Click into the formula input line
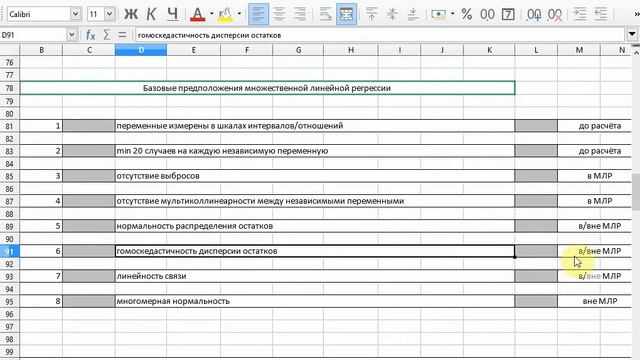This screenshot has height=360, width=640. (x=380, y=35)
